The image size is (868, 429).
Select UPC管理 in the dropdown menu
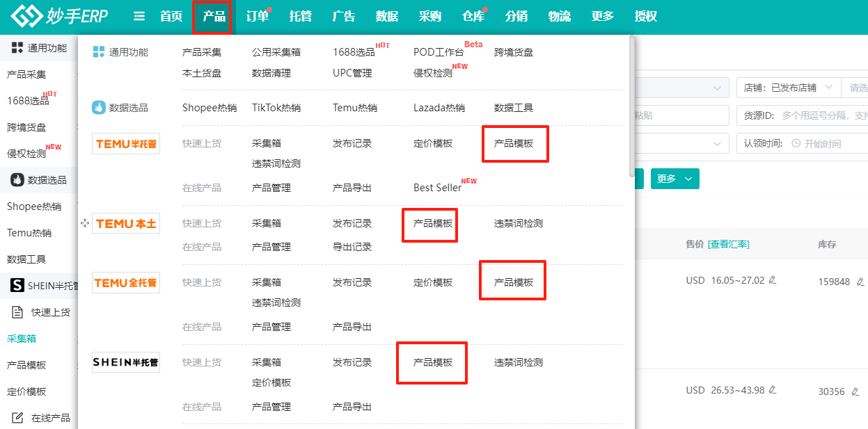tap(352, 73)
